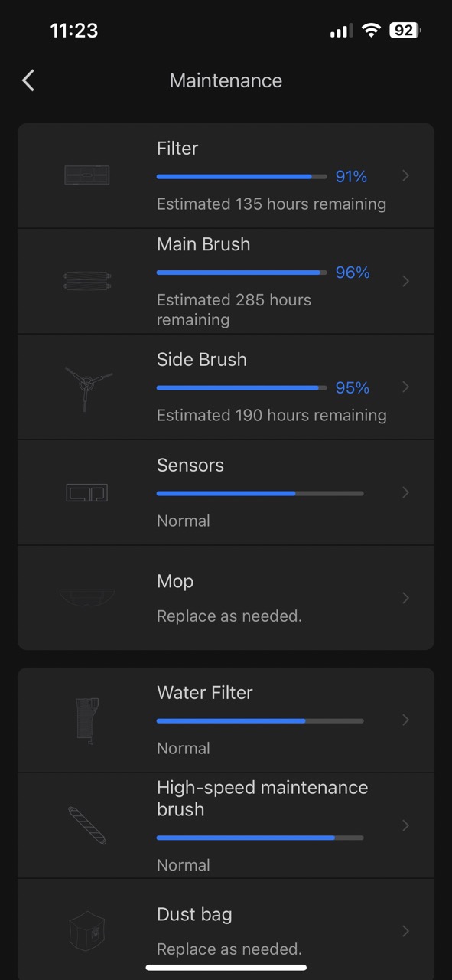
Task: Tap the back arrow icon
Action: (28, 80)
